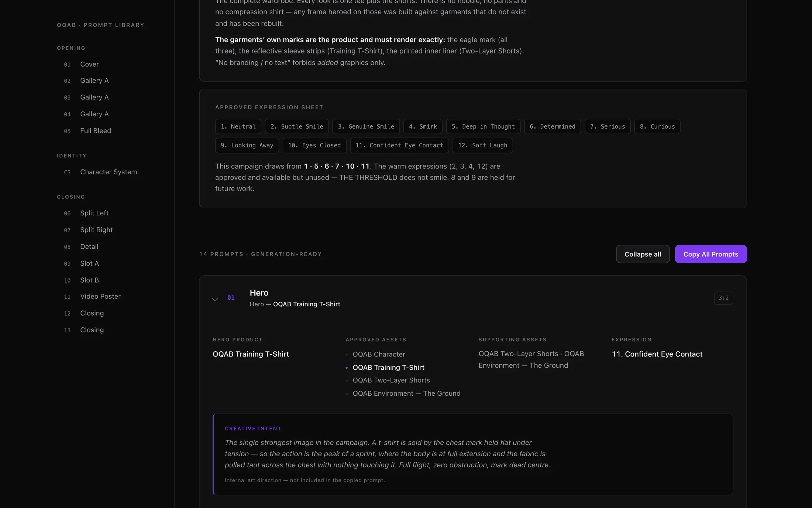
Task: Go to Gallery A item 04
Action: pos(94,114)
